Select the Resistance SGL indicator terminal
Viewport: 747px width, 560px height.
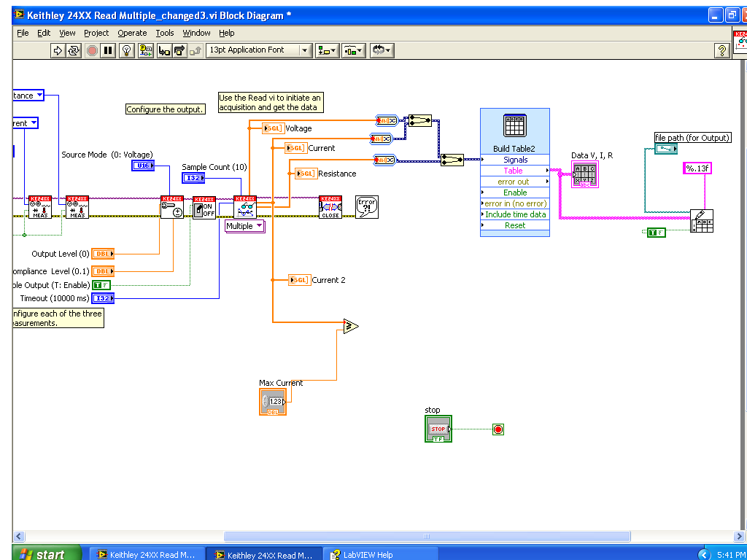click(306, 174)
